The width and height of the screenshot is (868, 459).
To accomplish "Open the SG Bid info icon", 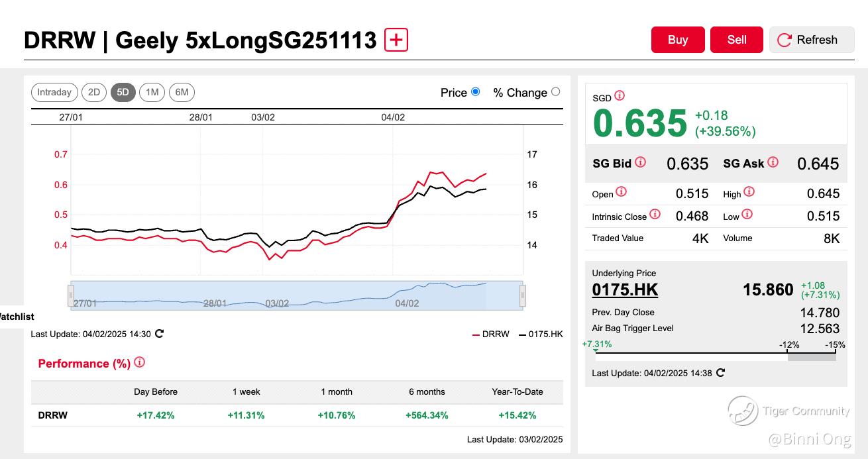I will (640, 162).
